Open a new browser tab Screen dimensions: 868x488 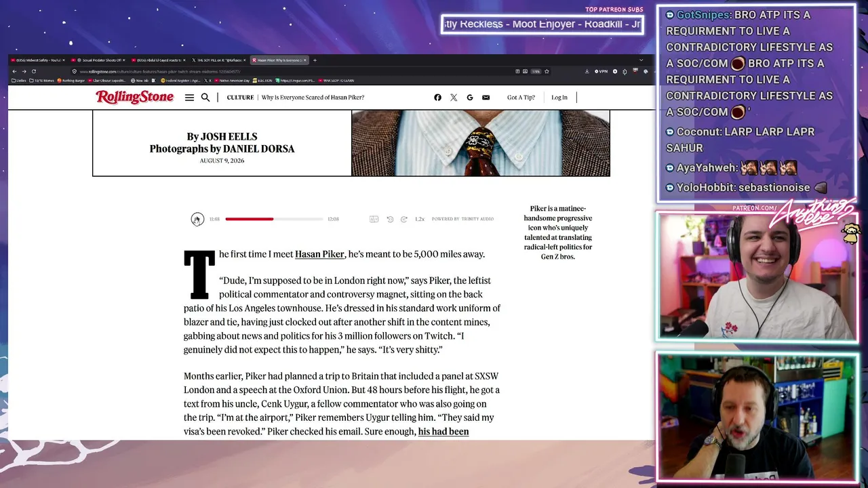click(x=315, y=60)
